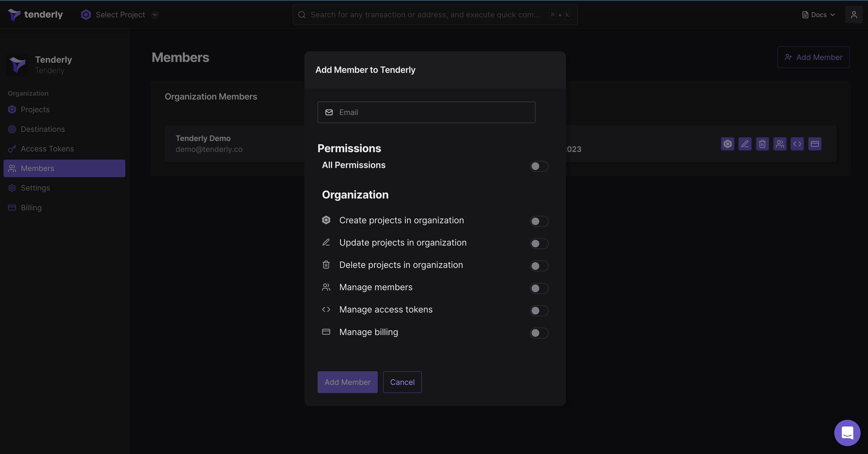Toggle the Manage members permission

click(x=539, y=288)
